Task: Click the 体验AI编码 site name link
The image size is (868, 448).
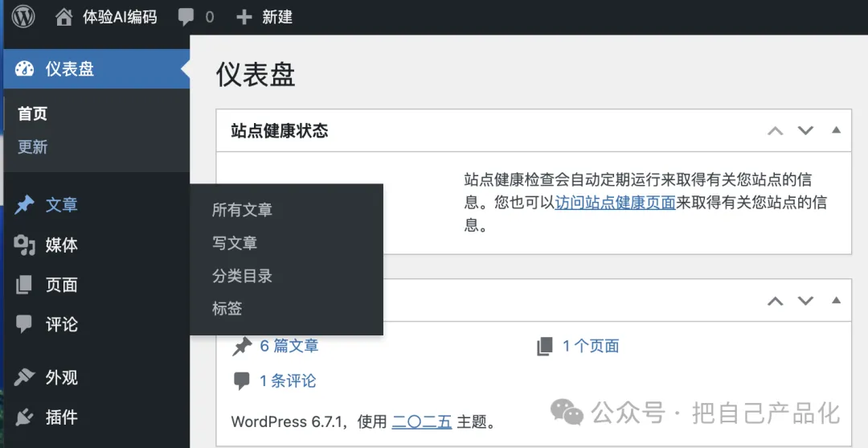Action: [x=120, y=17]
